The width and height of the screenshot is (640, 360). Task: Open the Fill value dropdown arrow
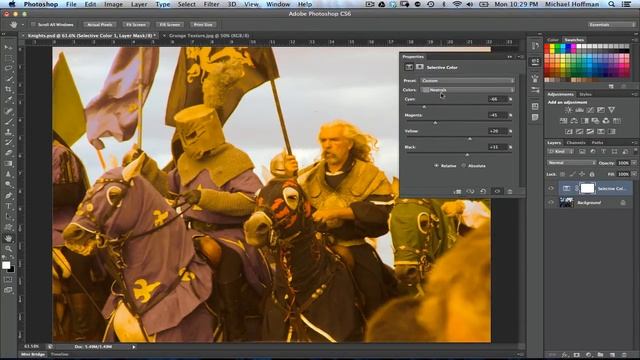click(x=634, y=174)
